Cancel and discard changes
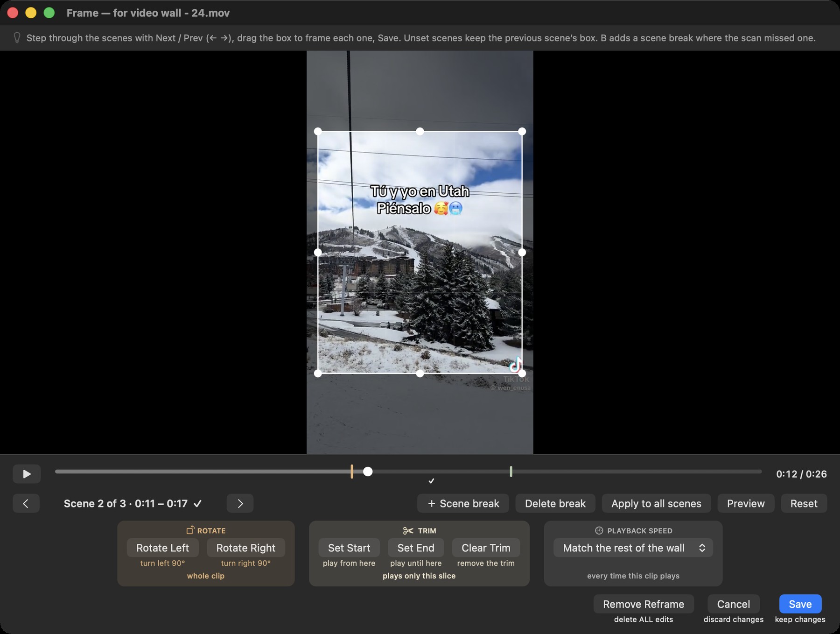 (734, 604)
